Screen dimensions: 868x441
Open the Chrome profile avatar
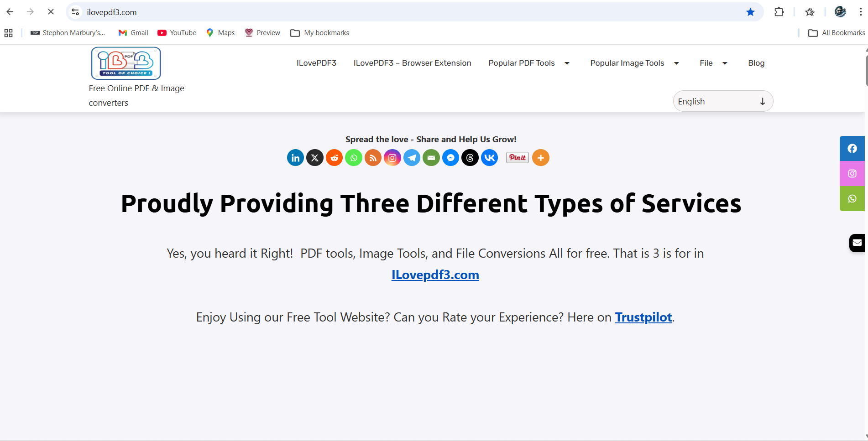click(x=840, y=12)
